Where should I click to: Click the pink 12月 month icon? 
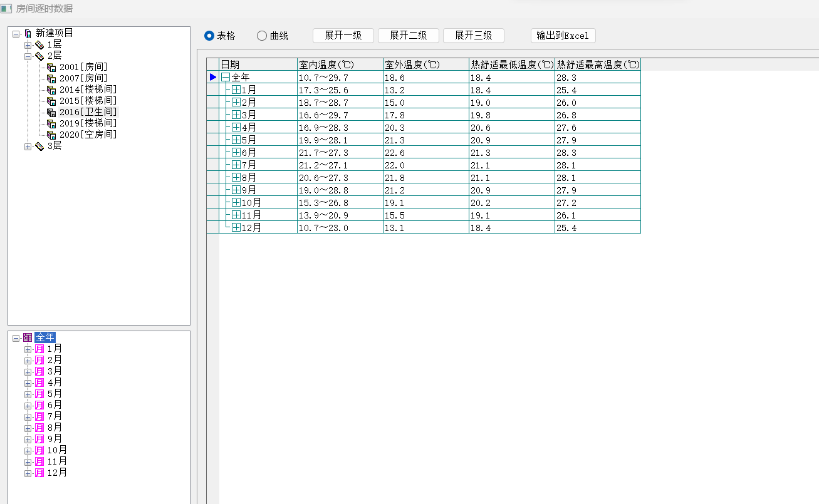[x=39, y=473]
